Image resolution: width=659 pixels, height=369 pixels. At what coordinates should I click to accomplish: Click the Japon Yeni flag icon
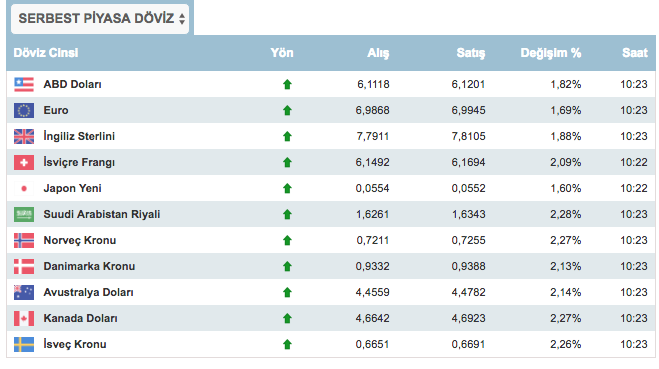tap(24, 189)
